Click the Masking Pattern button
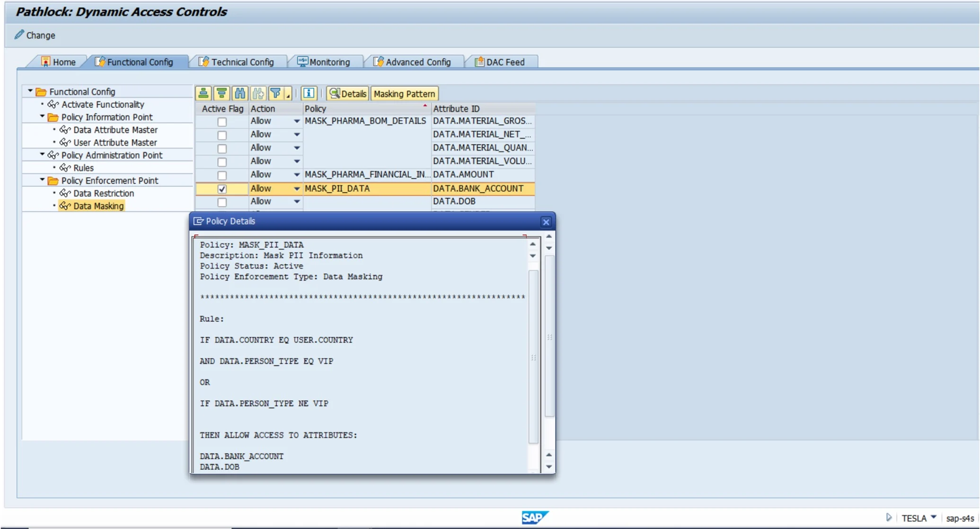Screen dimensions: 980x529 click(x=404, y=94)
